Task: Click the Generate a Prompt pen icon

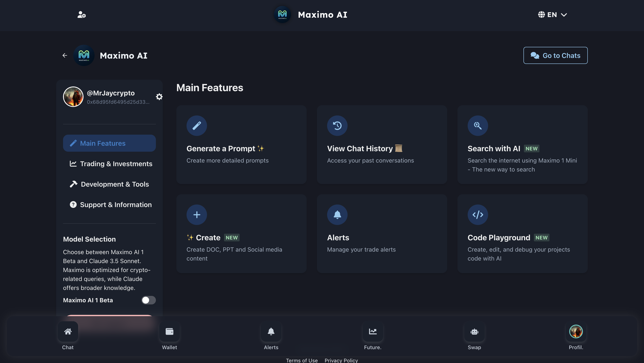Action: (x=197, y=125)
